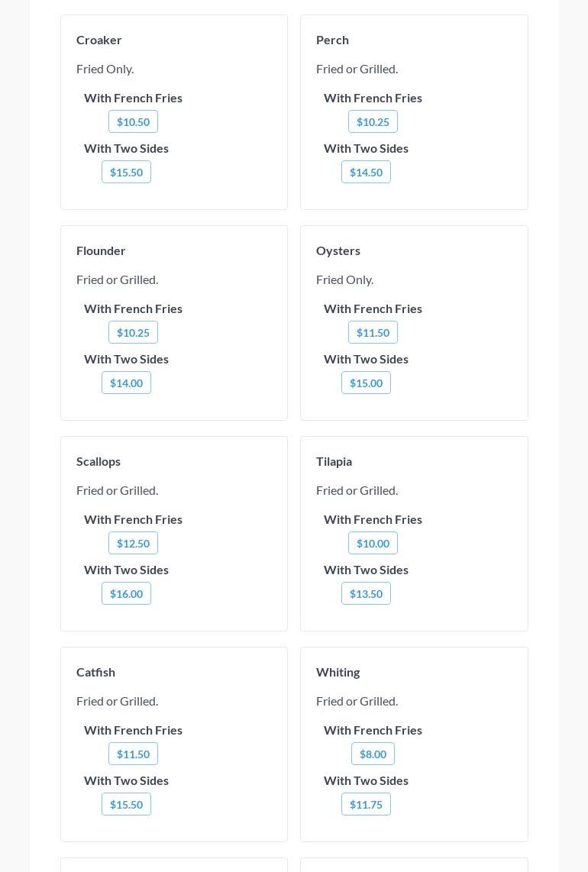Click the Scallops menu item title

99,461
